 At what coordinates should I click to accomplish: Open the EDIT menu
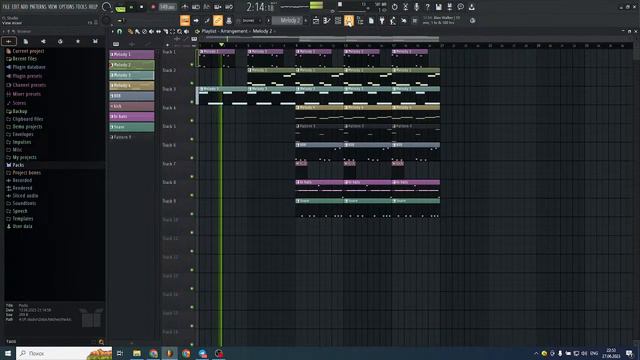[x=15, y=7]
